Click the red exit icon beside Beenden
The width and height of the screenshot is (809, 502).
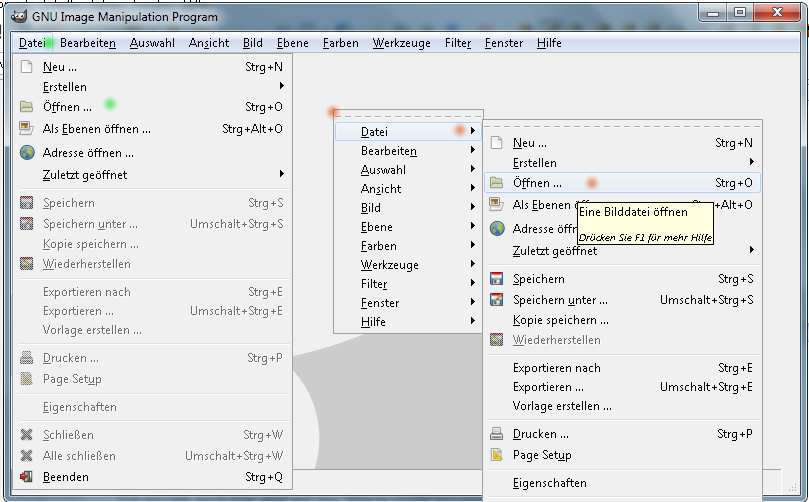pos(27,477)
